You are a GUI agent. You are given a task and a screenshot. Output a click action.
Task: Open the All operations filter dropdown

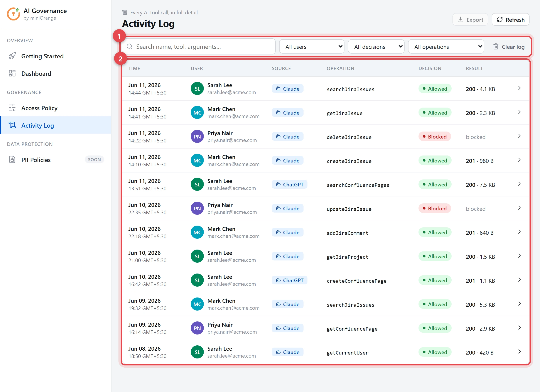pos(446,46)
